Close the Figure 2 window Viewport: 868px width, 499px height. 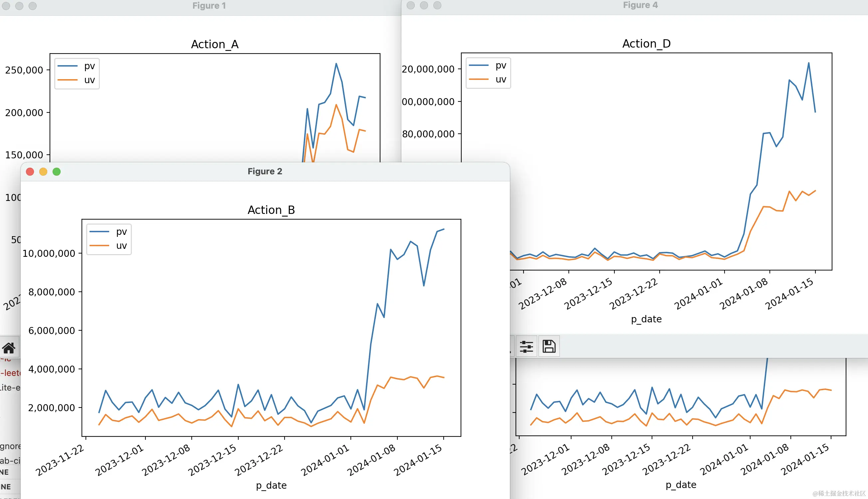[30, 172]
